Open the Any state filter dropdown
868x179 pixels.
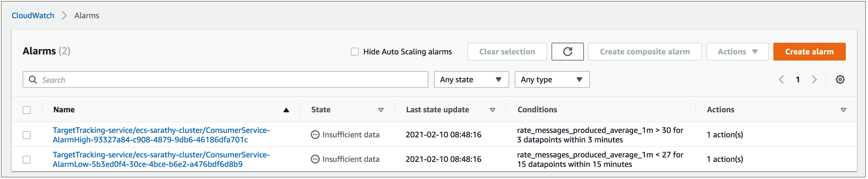pyautogui.click(x=471, y=79)
